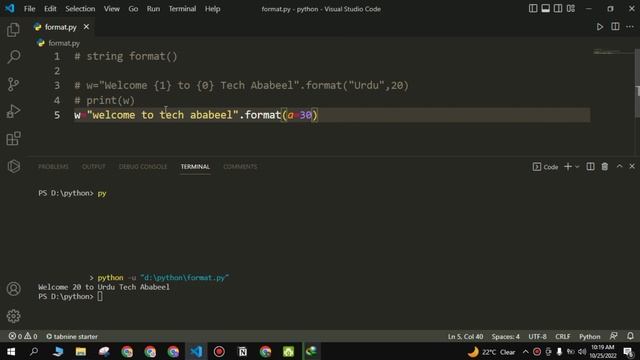Click errors and warnings count in status bar
Screen dimensions: 640x360
click(x=23, y=336)
